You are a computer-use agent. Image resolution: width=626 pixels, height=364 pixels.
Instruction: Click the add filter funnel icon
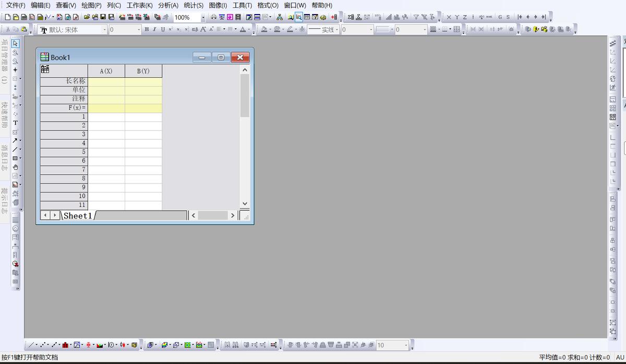pos(416,17)
